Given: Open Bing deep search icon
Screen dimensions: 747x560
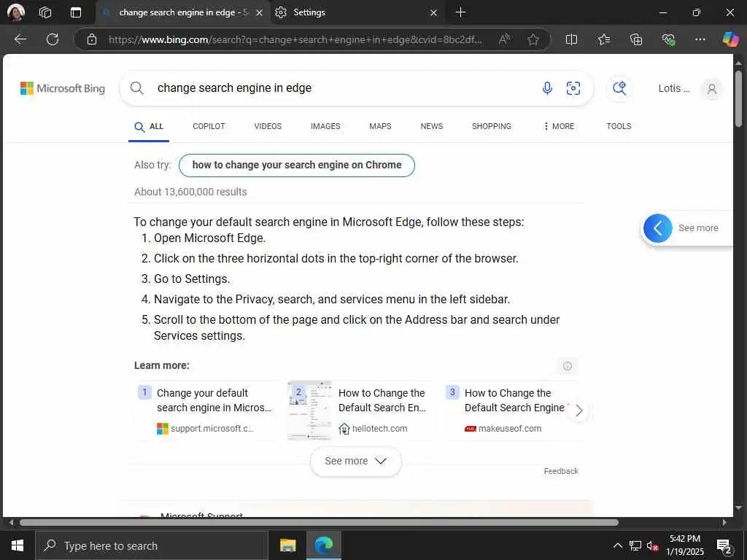Looking at the screenshot, I should coord(619,88).
